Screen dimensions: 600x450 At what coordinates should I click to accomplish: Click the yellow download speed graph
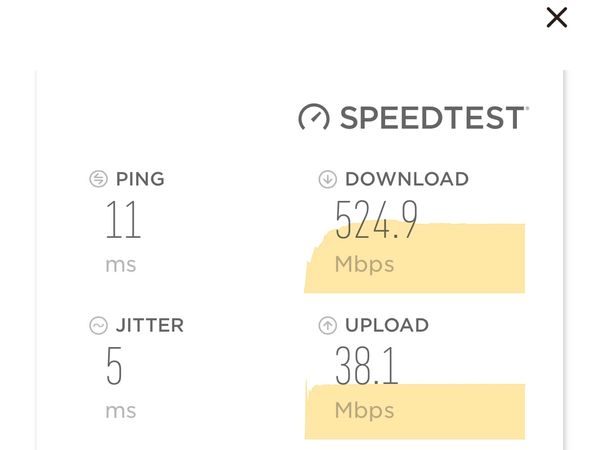tap(415, 258)
